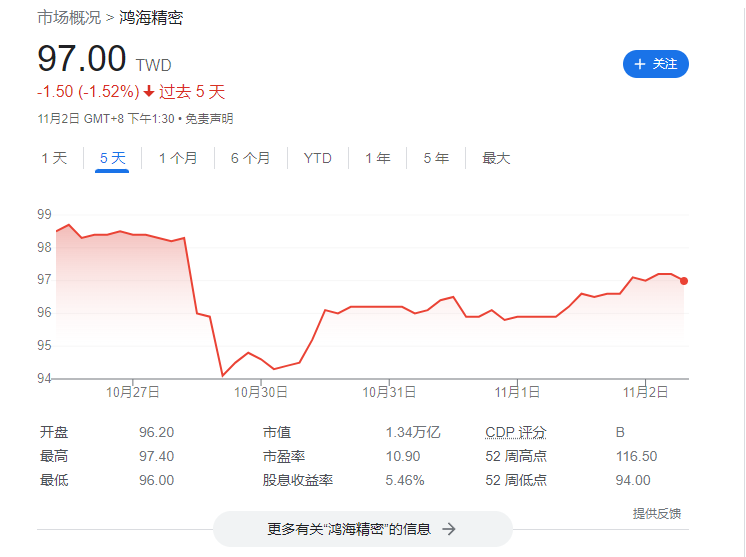This screenshot has height=557, width=746.
Task: Show the 5 年 chart range
Action: pos(436,158)
